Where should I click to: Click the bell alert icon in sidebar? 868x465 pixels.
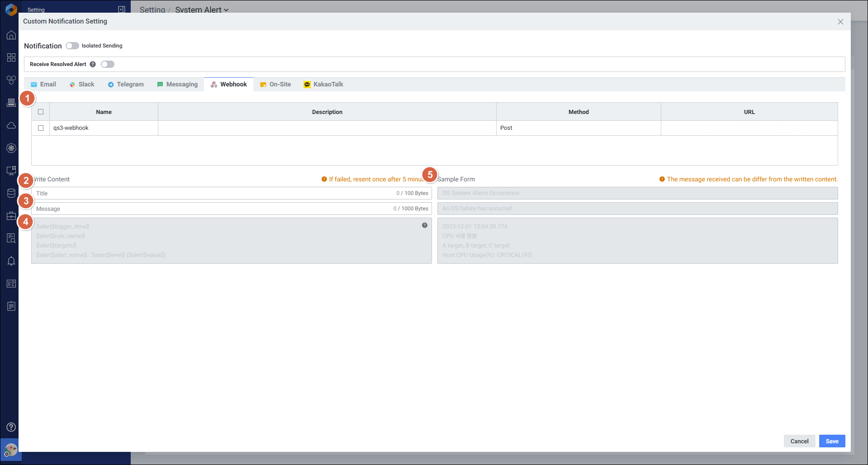click(x=11, y=261)
